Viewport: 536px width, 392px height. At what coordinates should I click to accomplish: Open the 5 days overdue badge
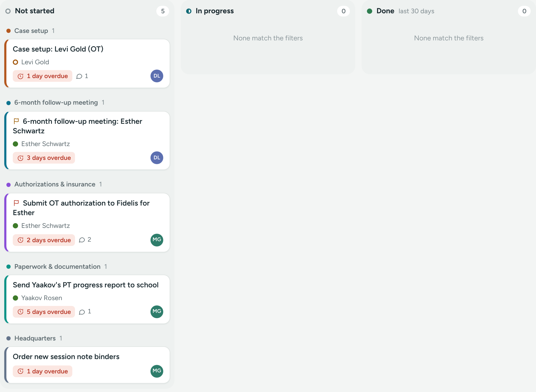44,312
